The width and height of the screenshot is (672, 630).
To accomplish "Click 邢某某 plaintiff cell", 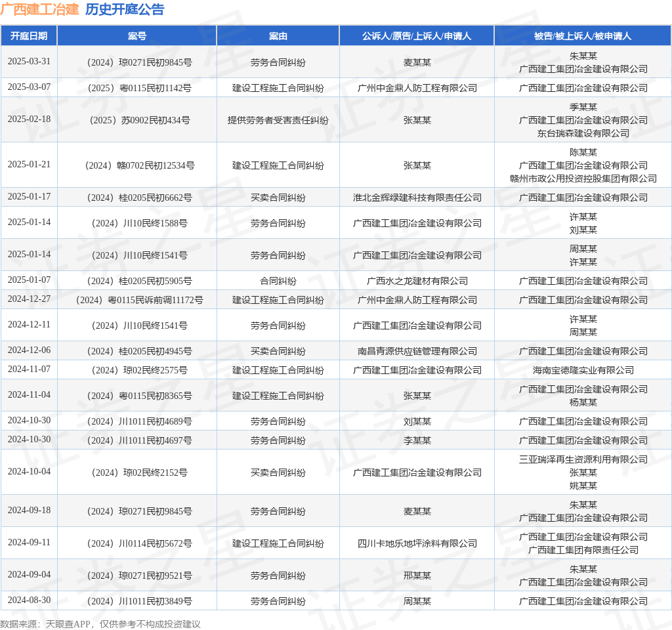I will [x=417, y=576].
